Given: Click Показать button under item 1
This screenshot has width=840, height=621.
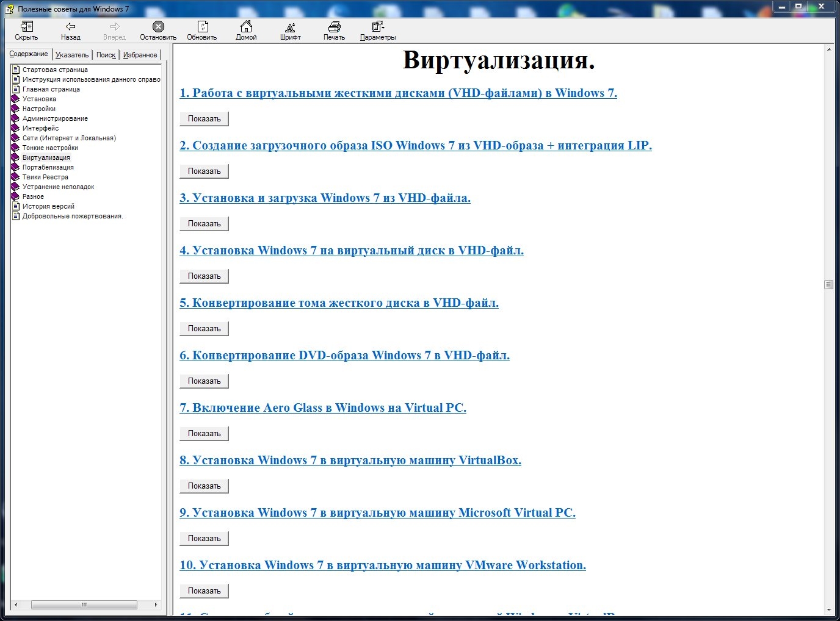Looking at the screenshot, I should pos(204,119).
